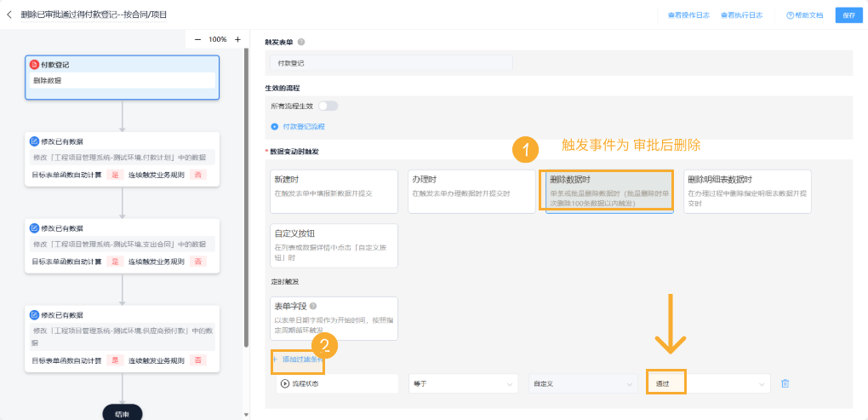Screen dimensions: 868x420
Task: Select the 付款登记流程 radio option
Action: click(x=275, y=126)
